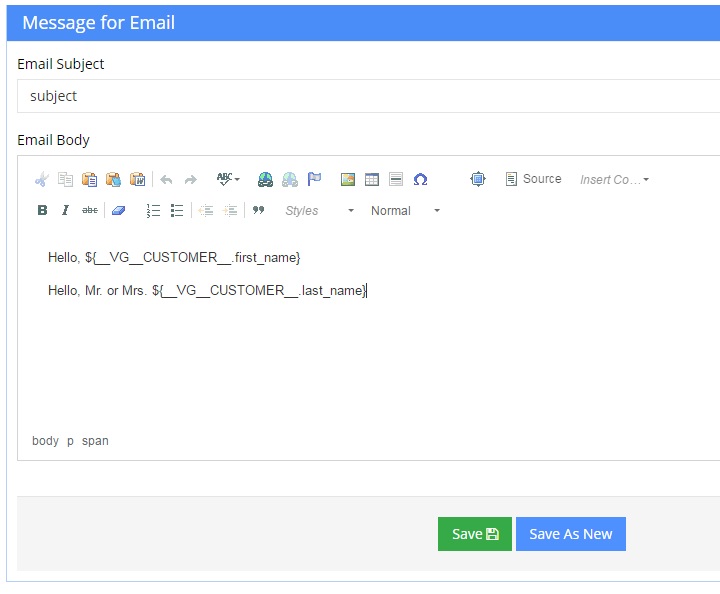
Task: Open the Find tool (binoculars)
Action: [265, 180]
